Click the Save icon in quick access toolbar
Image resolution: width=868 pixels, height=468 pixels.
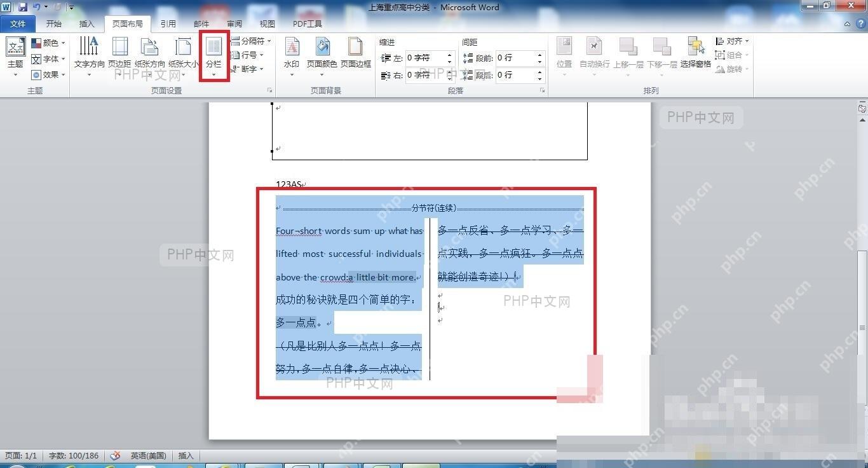[23, 8]
